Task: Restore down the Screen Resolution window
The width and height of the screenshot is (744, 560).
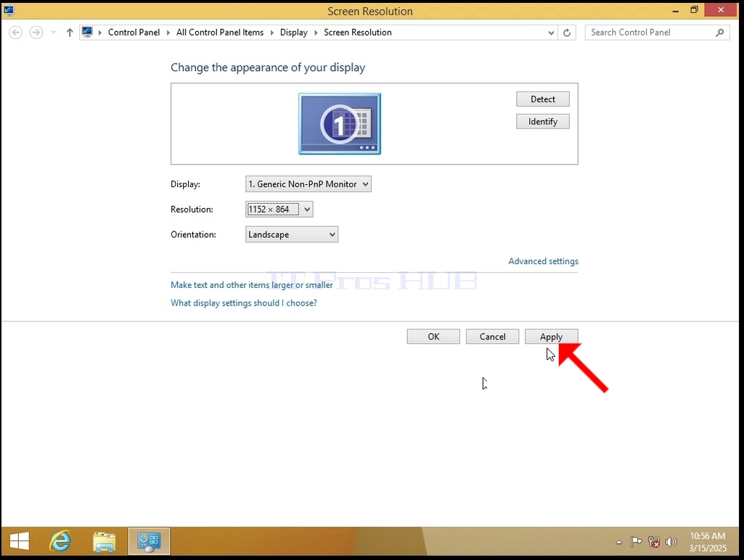Action: coord(694,10)
